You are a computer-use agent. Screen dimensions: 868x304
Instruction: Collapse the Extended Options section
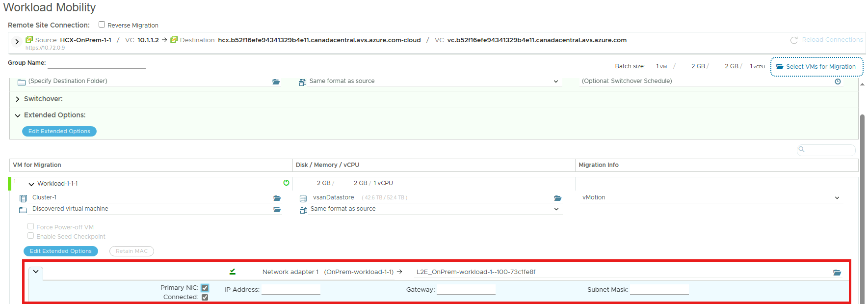point(18,115)
